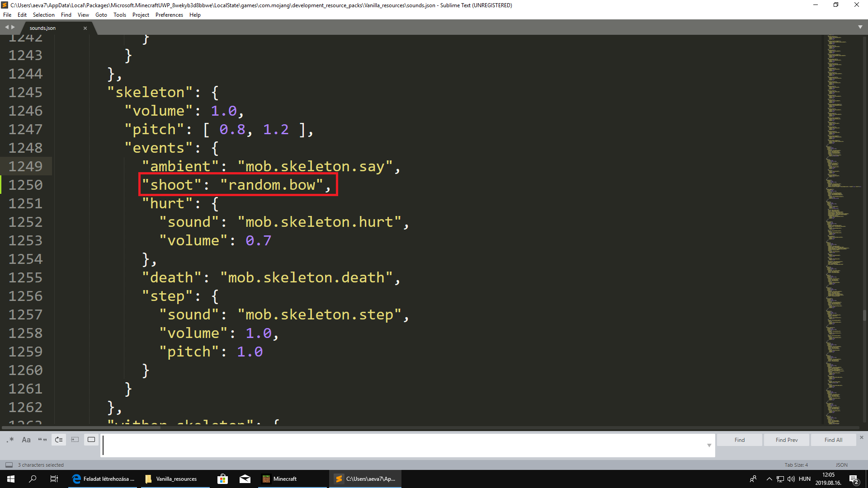Open Mail app from taskbar

coord(245,479)
